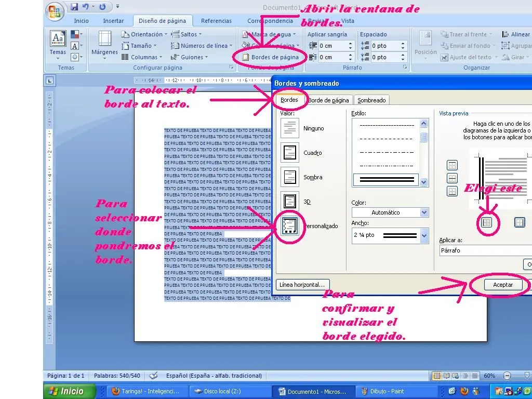Click the spelling check status icon
This screenshot has width=532, height=399.
pos(154,376)
